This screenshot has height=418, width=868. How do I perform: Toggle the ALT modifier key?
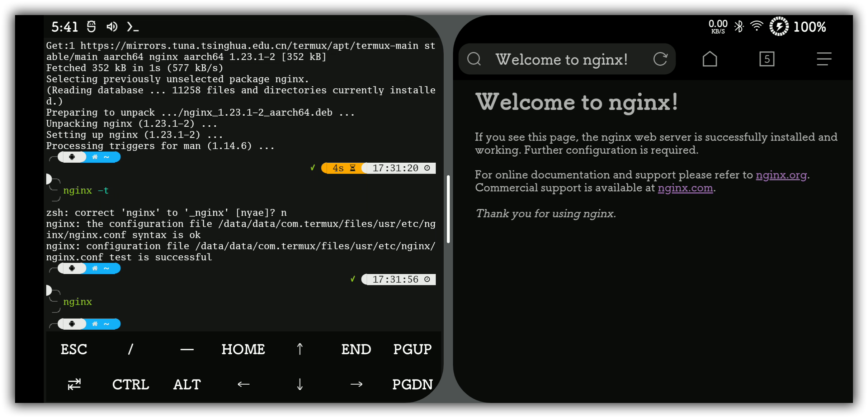(x=187, y=384)
